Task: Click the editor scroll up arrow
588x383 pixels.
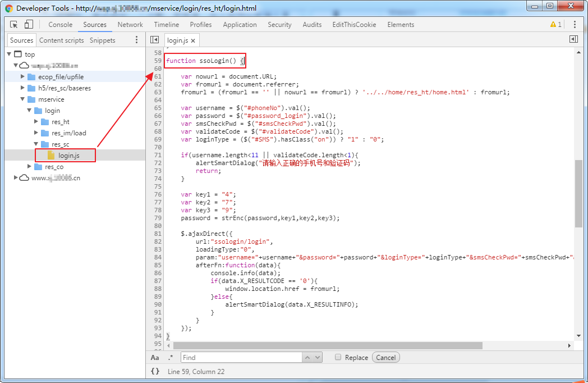Action: (x=578, y=52)
